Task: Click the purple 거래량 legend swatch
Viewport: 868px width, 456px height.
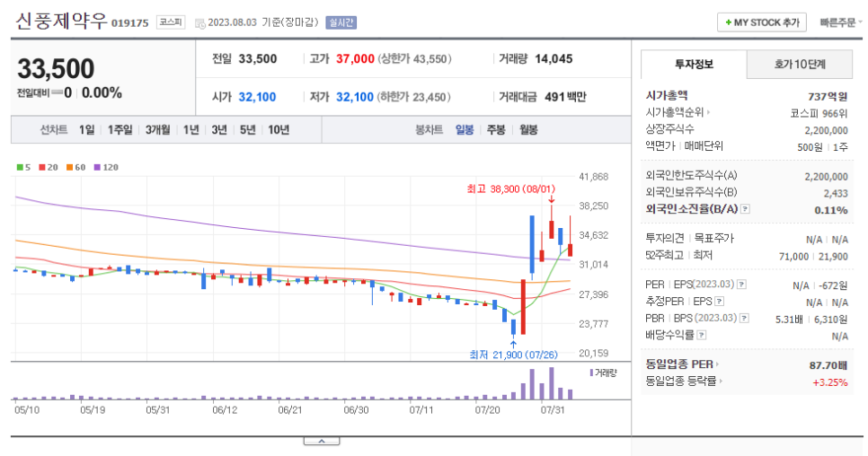Action: [x=591, y=373]
